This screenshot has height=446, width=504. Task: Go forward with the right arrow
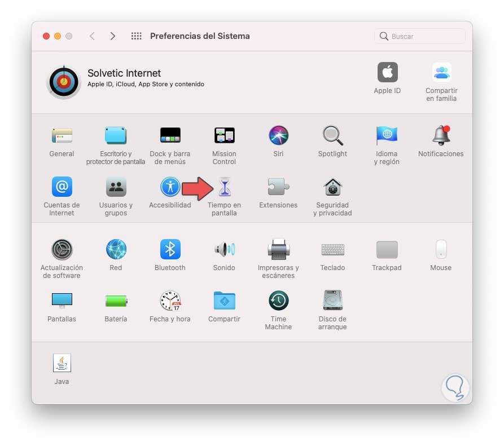pyautogui.click(x=112, y=36)
